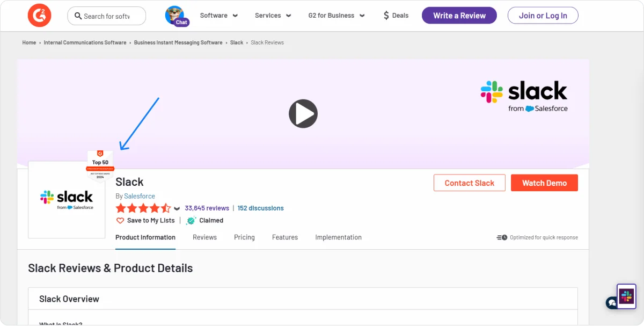
Task: Click the Slack from Salesforce banner logo
Action: click(x=524, y=96)
